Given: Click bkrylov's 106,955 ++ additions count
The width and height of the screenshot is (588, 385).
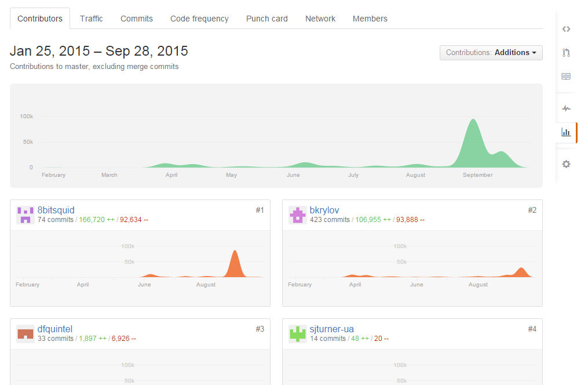Looking at the screenshot, I should pos(373,220).
